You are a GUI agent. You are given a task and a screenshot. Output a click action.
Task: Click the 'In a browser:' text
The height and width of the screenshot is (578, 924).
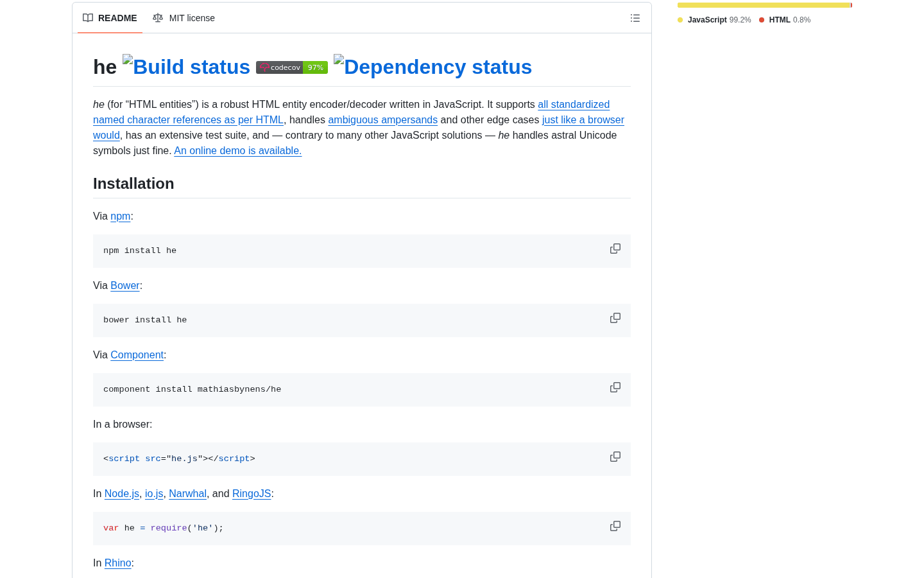click(x=123, y=424)
